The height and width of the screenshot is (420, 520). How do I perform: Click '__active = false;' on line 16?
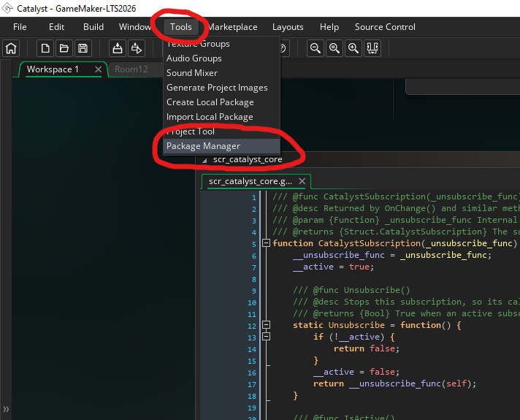356,372
